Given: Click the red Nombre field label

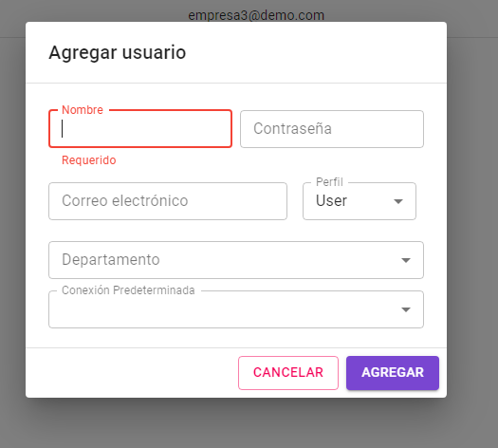Looking at the screenshot, I should point(83,109).
